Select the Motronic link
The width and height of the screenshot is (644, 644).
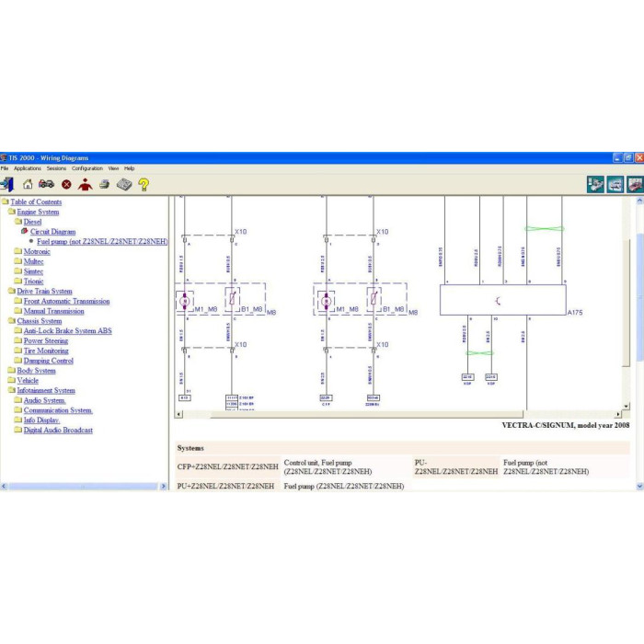[37, 251]
